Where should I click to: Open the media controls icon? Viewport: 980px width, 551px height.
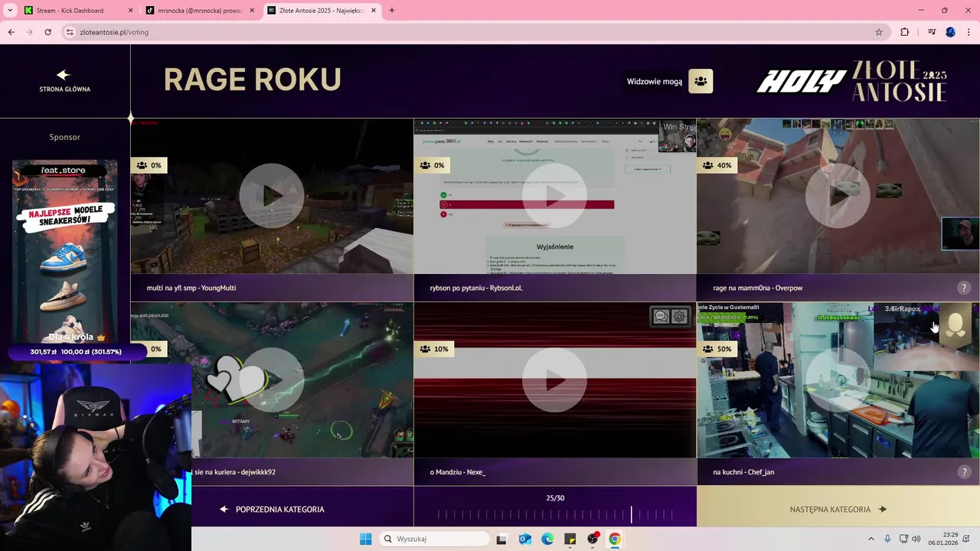point(932,32)
